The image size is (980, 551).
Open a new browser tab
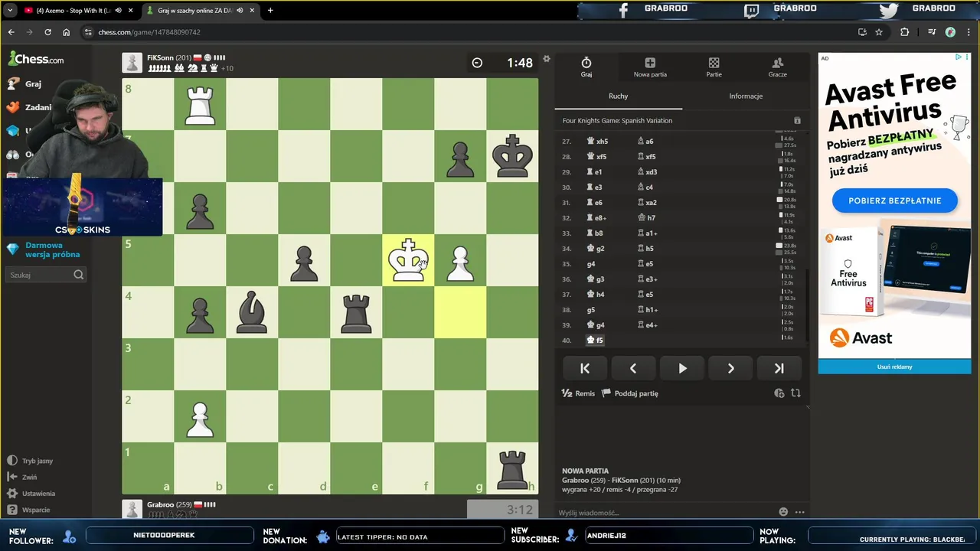(270, 11)
